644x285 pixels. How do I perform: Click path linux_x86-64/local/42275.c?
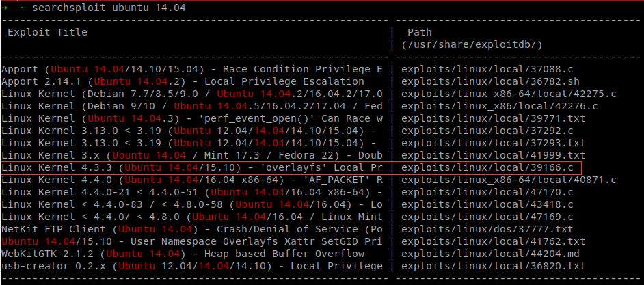point(509,94)
